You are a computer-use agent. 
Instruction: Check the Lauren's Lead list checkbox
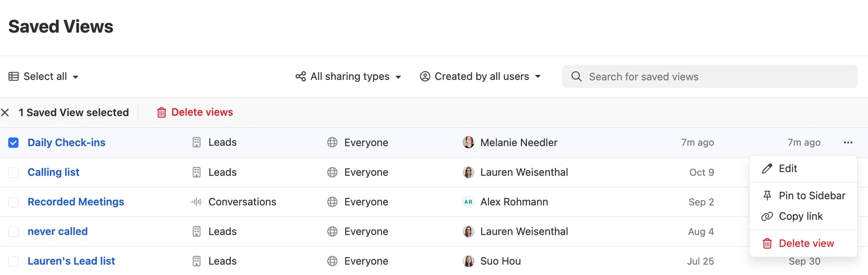[14, 261]
